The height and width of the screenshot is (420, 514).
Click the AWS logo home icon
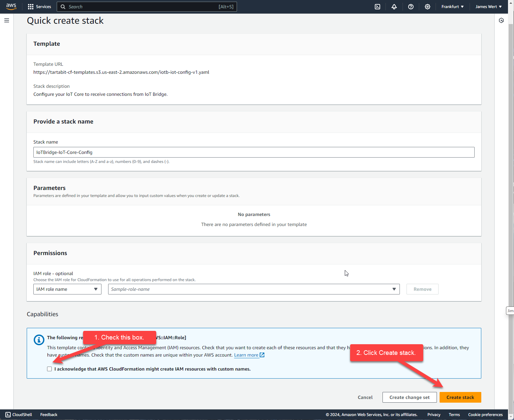pos(11,7)
